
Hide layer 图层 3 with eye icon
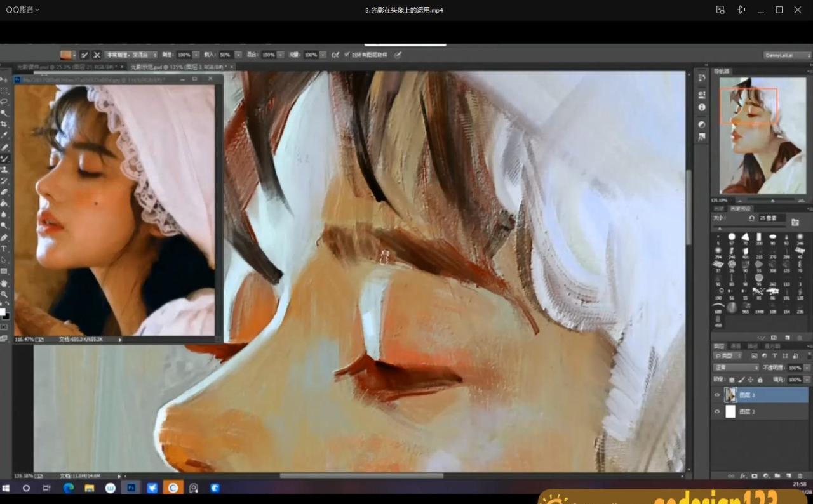(x=717, y=395)
